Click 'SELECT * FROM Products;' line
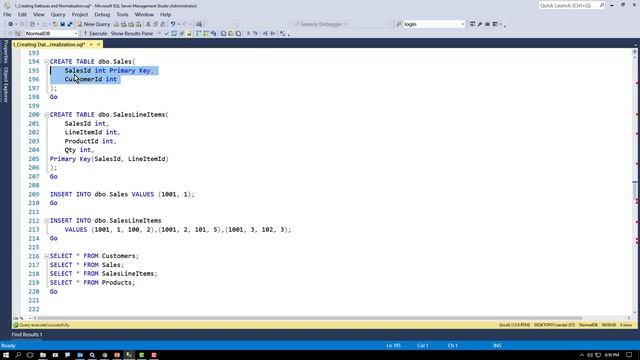Screen dimensions: 640x360 tap(92, 282)
